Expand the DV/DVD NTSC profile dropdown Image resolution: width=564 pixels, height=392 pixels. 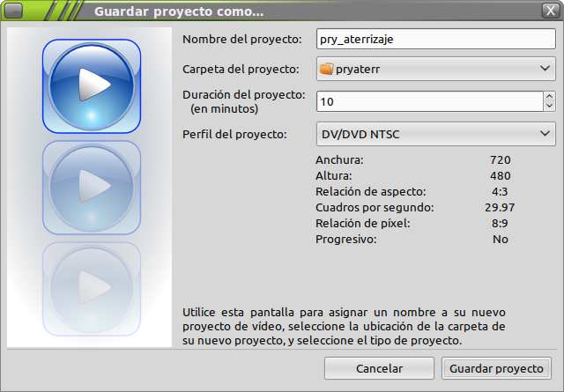point(544,135)
